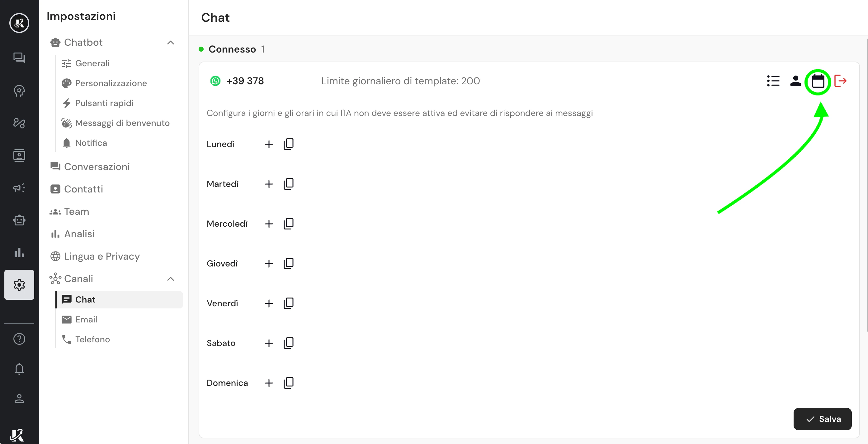Click the calendar schedule icon
The width and height of the screenshot is (868, 444).
(818, 81)
